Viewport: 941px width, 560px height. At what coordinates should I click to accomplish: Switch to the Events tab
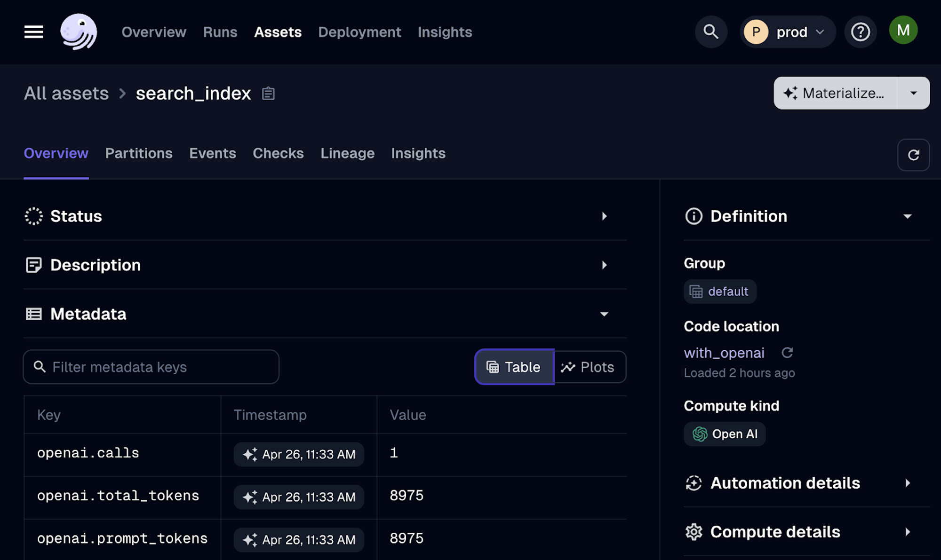pyautogui.click(x=213, y=153)
